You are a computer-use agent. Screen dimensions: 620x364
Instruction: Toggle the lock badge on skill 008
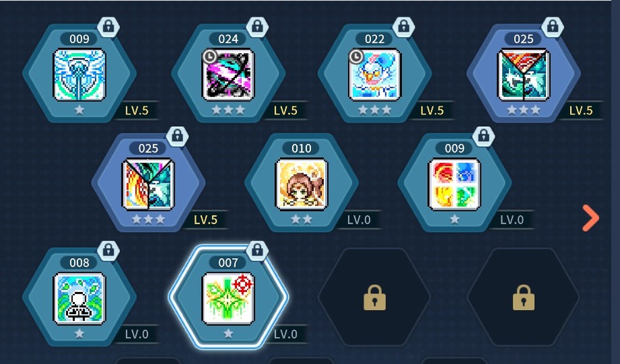click(109, 251)
